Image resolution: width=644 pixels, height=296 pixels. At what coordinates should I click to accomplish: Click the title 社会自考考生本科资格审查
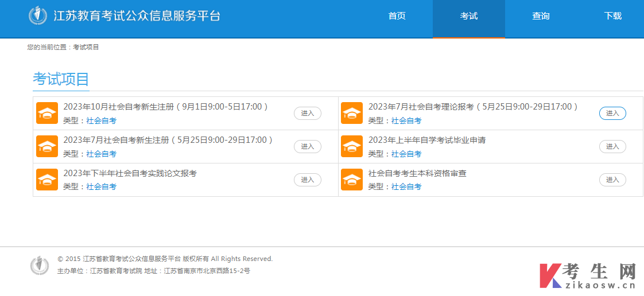click(417, 173)
